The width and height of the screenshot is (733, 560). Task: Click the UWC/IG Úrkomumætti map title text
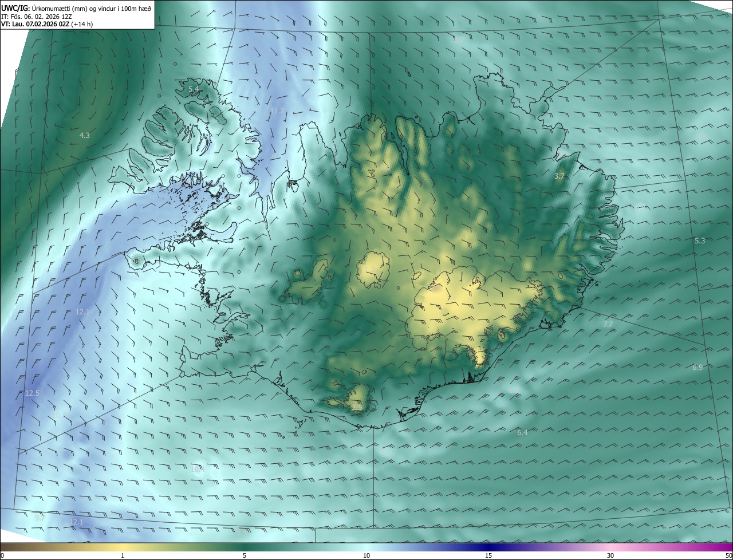[76, 8]
